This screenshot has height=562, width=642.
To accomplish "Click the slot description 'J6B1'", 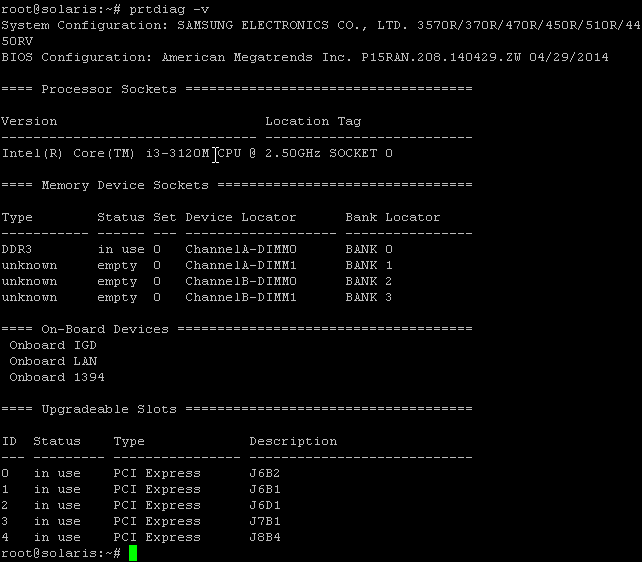I will (265, 489).
